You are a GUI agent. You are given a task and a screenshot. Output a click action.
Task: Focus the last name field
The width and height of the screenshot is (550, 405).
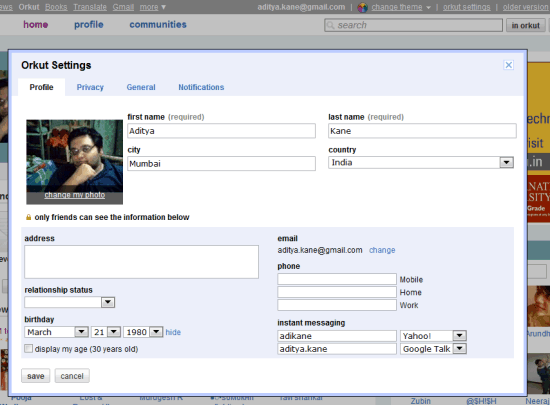(422, 131)
